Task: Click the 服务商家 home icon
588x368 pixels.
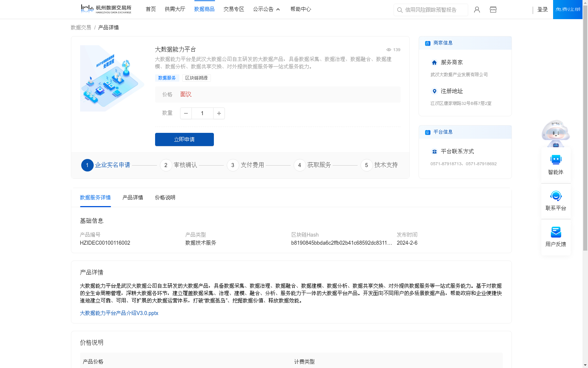Action: pyautogui.click(x=434, y=63)
